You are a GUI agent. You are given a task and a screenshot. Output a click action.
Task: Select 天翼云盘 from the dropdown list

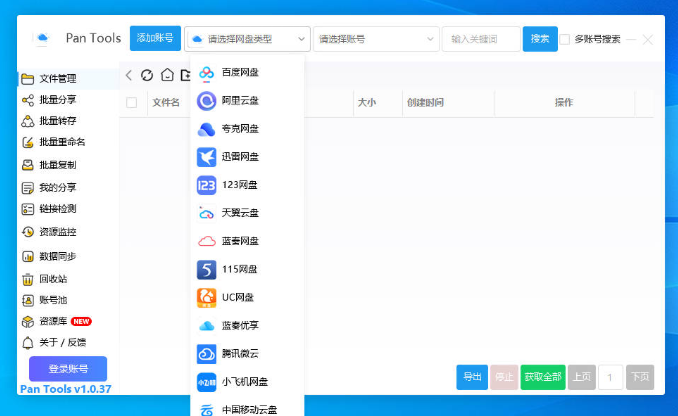(247, 213)
